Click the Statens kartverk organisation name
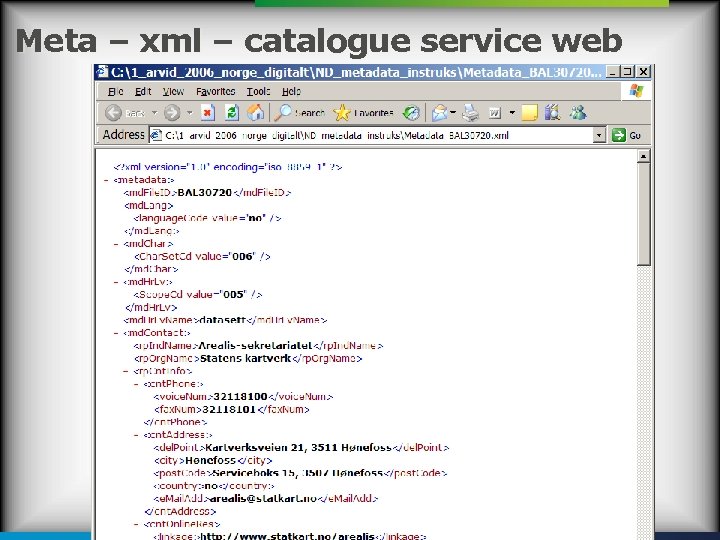Image resolution: width=720 pixels, height=540 pixels. (x=246, y=358)
